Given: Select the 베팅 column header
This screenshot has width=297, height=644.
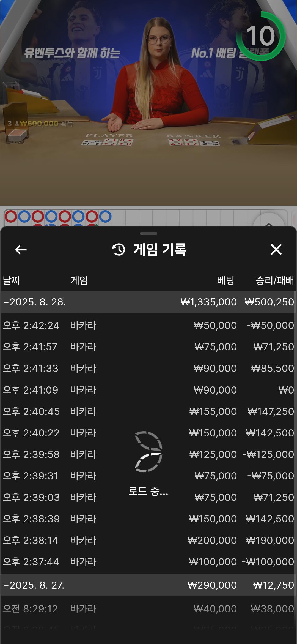Looking at the screenshot, I should tap(226, 280).
